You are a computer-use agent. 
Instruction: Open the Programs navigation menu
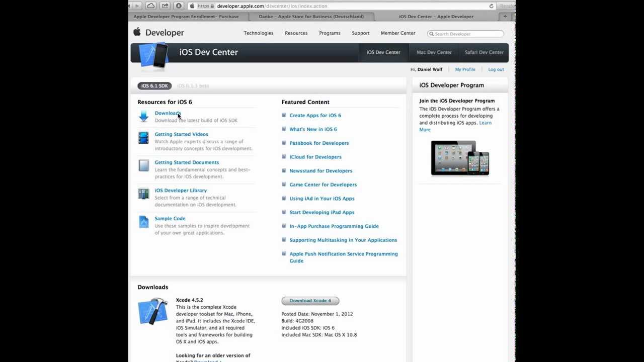tap(330, 33)
